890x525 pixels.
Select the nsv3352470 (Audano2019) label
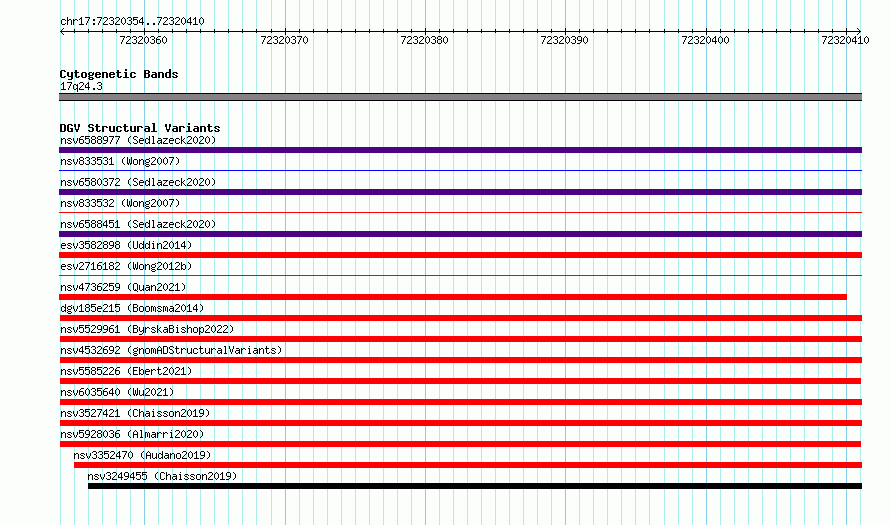142,455
